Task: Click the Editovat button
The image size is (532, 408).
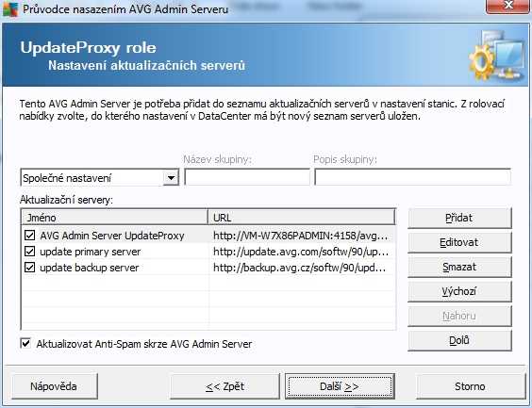Action: [x=459, y=242]
